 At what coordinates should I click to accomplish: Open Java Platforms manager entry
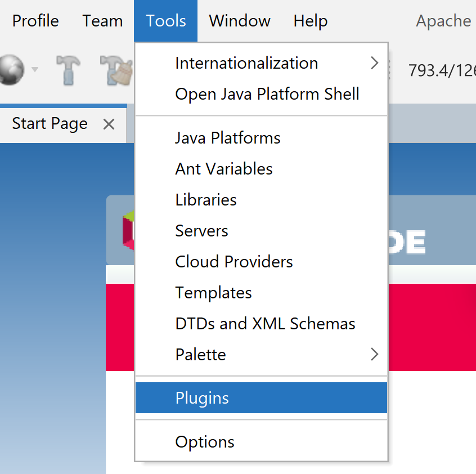[228, 138]
